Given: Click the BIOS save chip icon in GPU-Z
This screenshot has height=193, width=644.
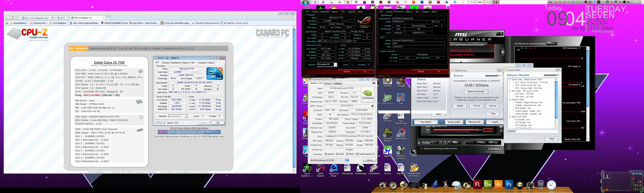Looking at the screenshot, I should tap(372, 106).
